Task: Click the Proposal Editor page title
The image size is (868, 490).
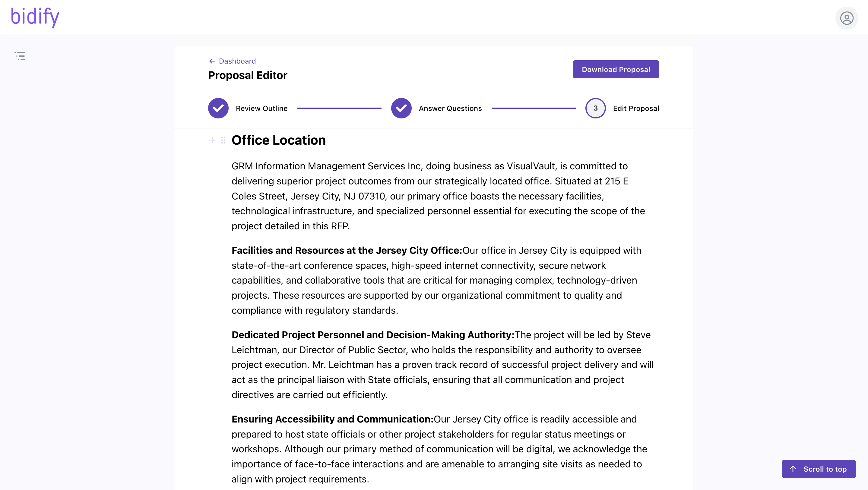Action: point(248,75)
